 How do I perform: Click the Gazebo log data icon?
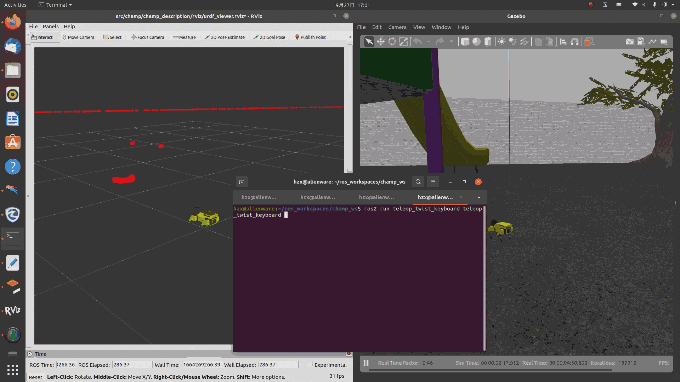click(641, 42)
